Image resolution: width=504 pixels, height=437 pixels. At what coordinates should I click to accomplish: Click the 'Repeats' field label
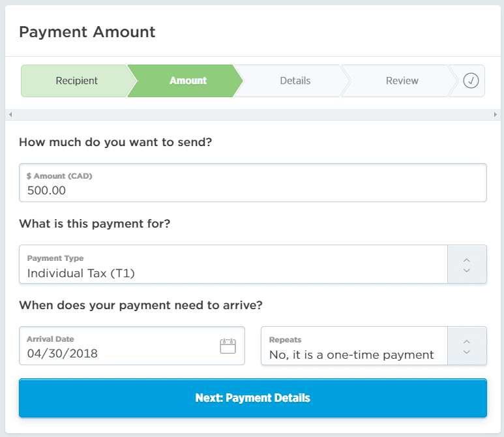coord(285,340)
